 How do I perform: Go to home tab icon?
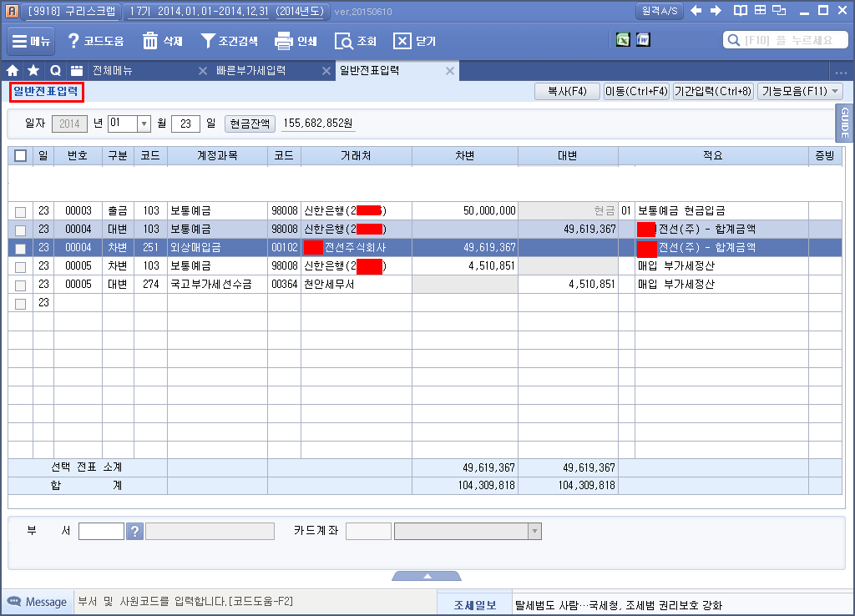pos(13,70)
